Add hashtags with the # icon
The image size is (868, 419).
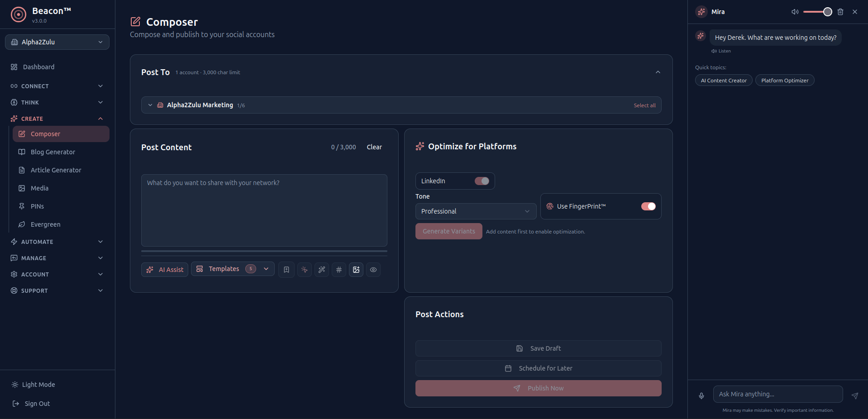tap(339, 270)
